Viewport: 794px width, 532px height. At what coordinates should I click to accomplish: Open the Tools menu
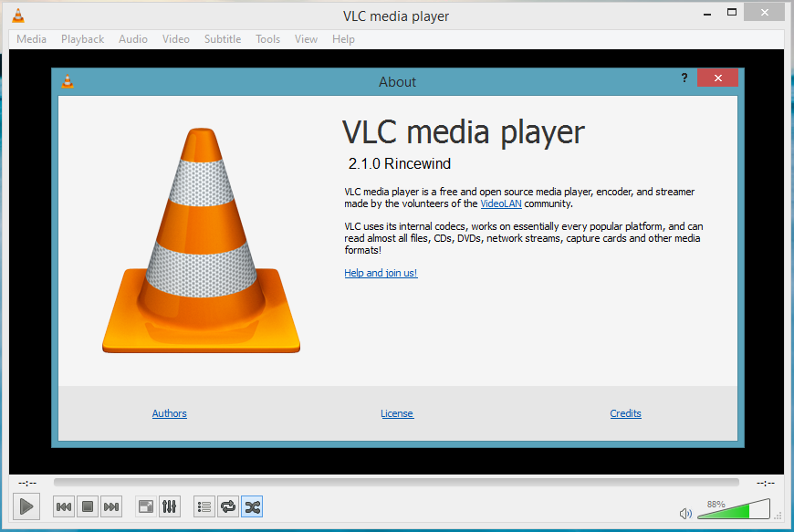click(267, 38)
